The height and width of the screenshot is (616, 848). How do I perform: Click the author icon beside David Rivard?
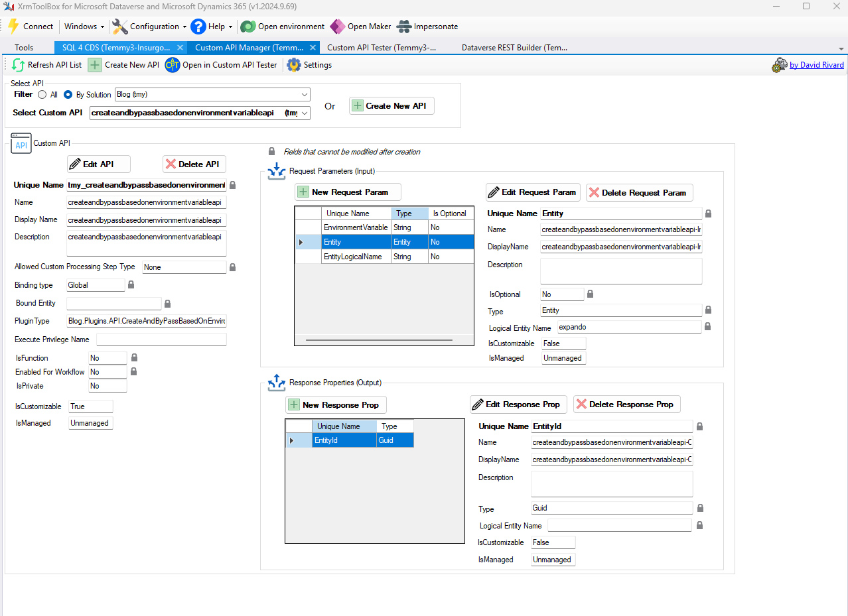(780, 65)
